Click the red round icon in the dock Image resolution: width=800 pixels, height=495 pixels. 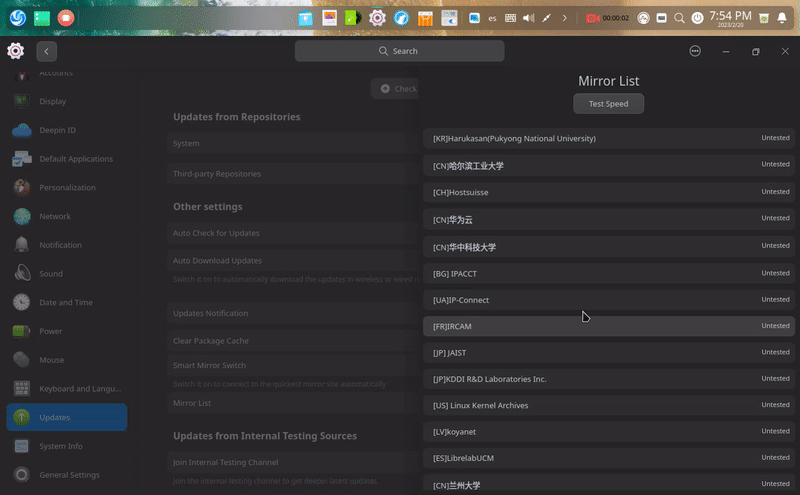(x=65, y=18)
